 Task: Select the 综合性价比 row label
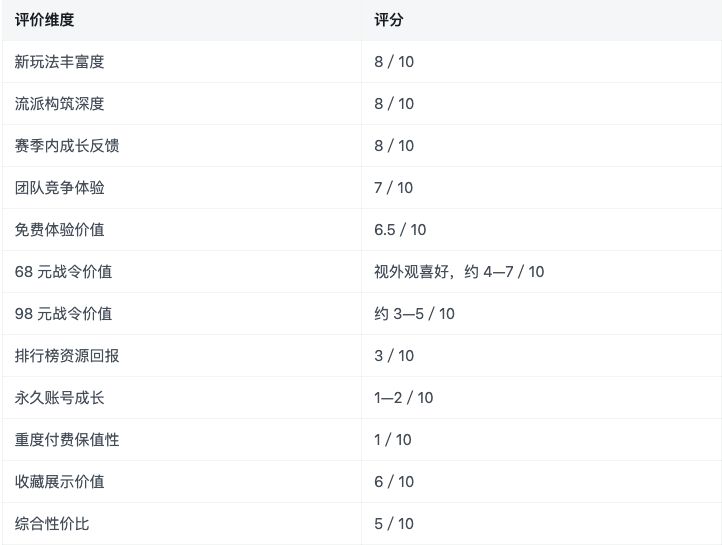52,524
